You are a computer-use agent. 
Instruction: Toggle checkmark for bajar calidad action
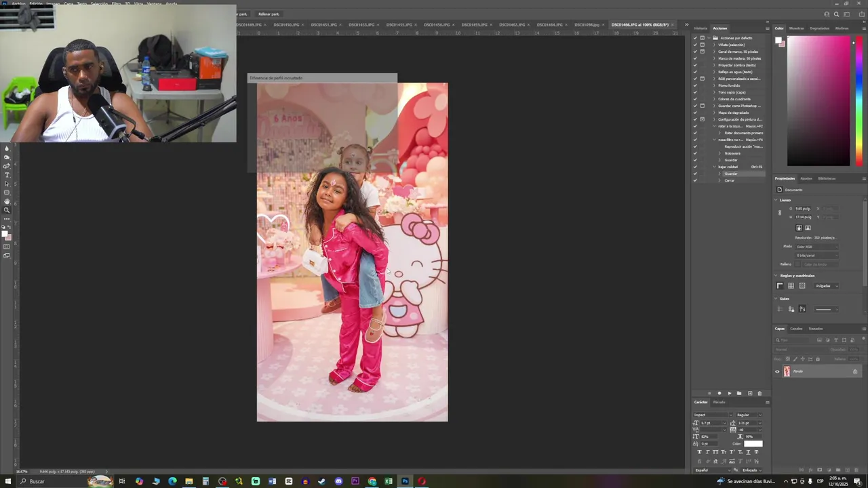click(x=695, y=167)
